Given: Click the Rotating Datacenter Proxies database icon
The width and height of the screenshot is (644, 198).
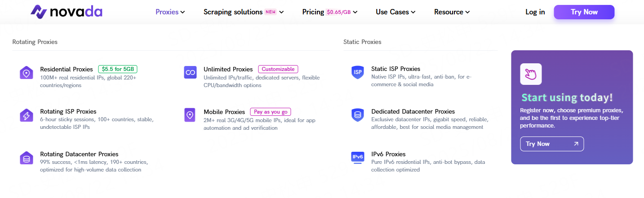Looking at the screenshot, I should (x=27, y=158).
